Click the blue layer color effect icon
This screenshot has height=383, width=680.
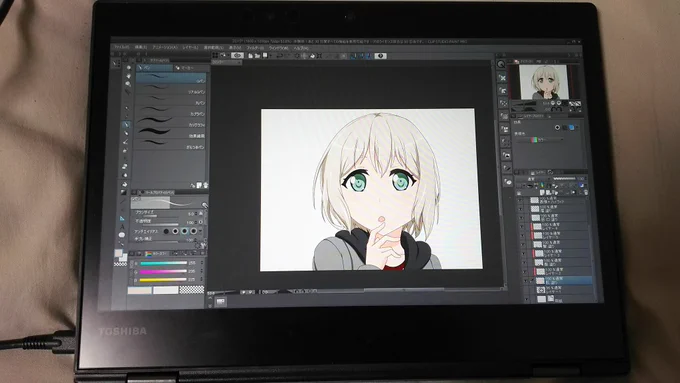pyautogui.click(x=572, y=128)
